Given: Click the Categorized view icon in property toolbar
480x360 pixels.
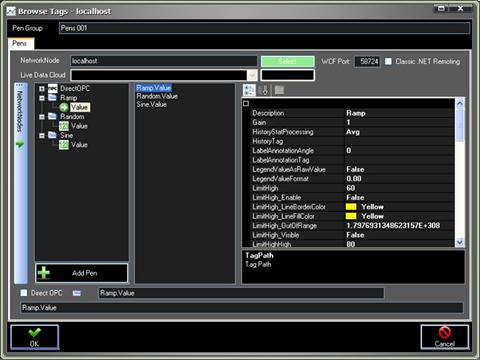Looking at the screenshot, I should click(x=249, y=90).
